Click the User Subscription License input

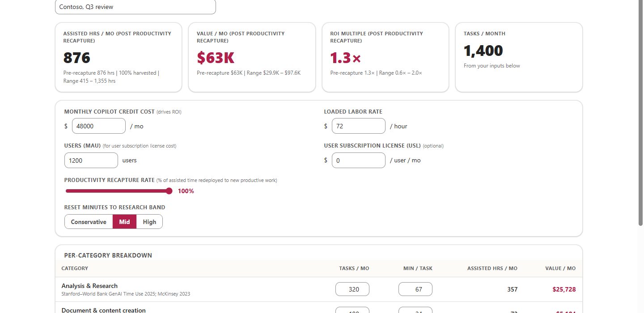359,160
